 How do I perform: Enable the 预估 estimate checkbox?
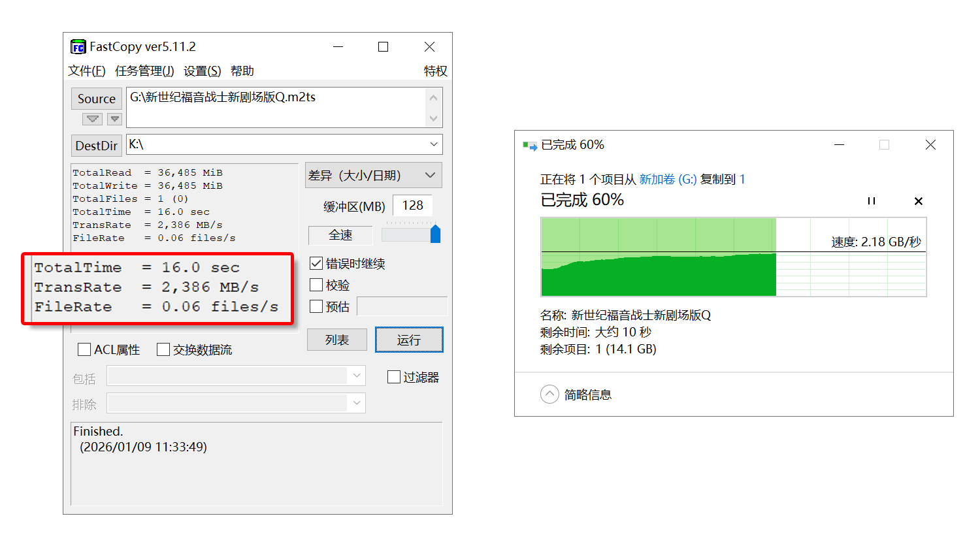(316, 306)
